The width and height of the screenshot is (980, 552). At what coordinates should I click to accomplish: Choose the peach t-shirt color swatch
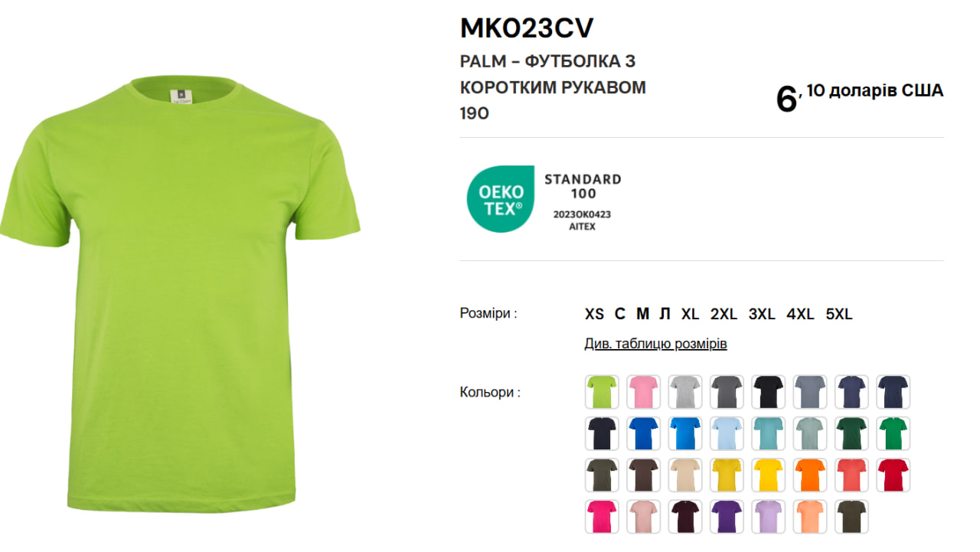click(x=810, y=516)
